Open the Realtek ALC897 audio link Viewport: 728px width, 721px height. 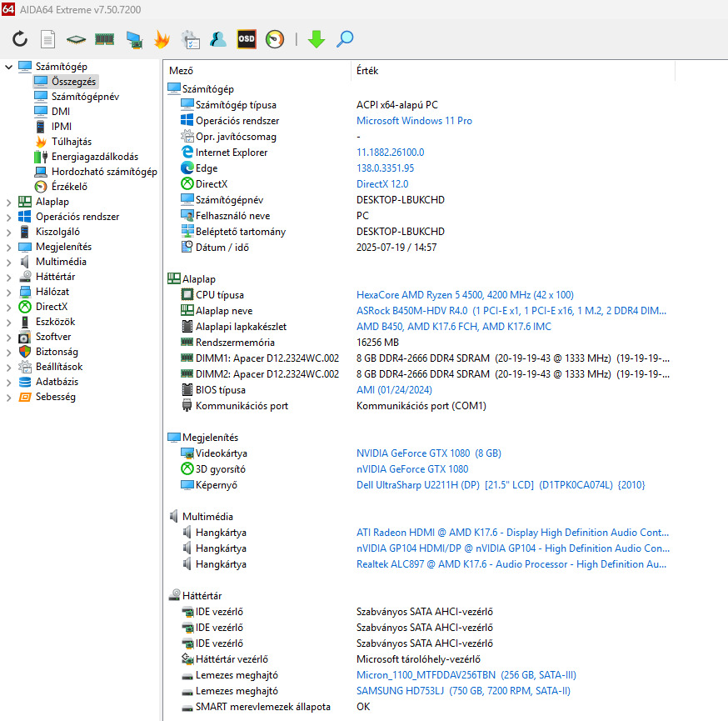point(511,564)
